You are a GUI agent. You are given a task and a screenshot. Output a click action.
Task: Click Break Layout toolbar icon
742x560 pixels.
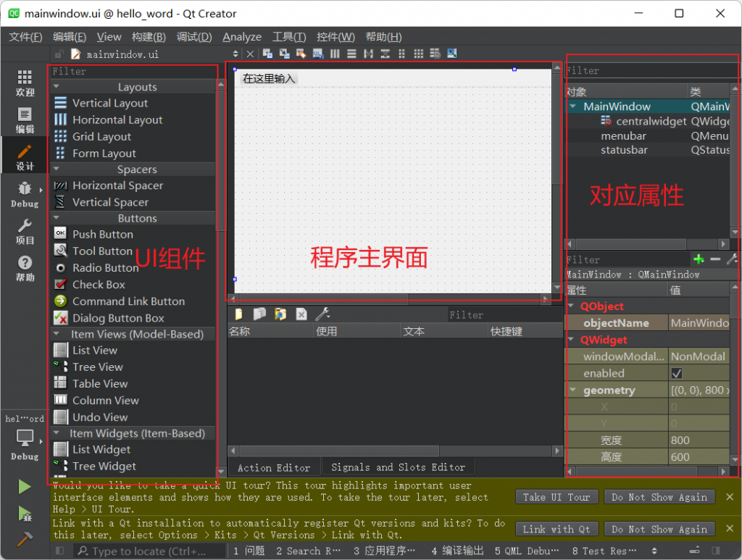pos(435,54)
